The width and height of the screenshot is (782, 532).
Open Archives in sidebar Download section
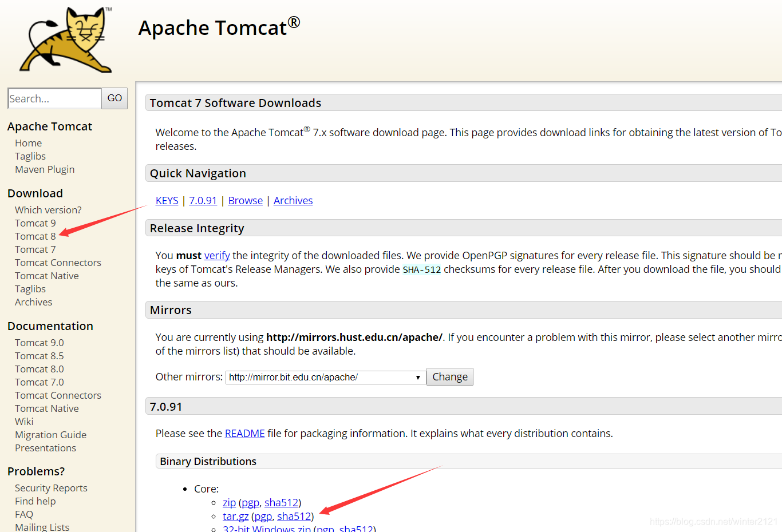pyautogui.click(x=33, y=302)
